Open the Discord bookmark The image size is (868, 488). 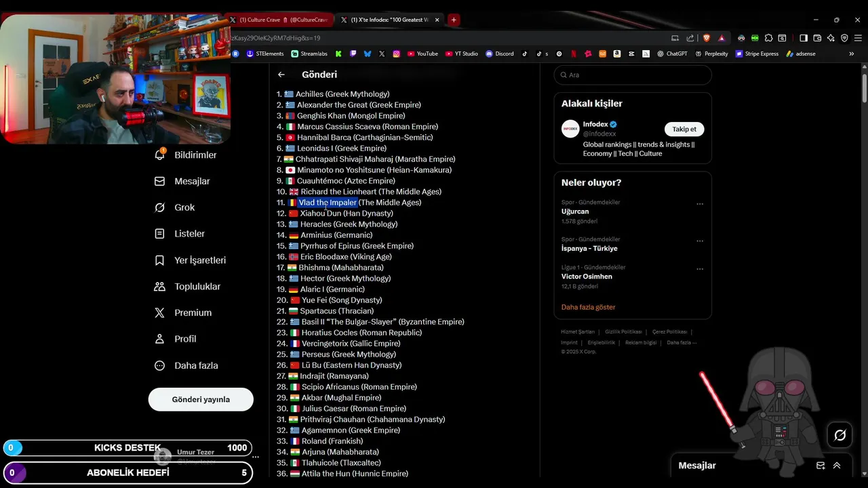click(500, 54)
